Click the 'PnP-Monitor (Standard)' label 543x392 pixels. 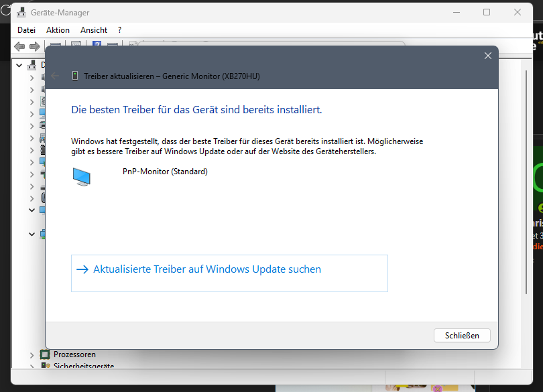pos(165,172)
